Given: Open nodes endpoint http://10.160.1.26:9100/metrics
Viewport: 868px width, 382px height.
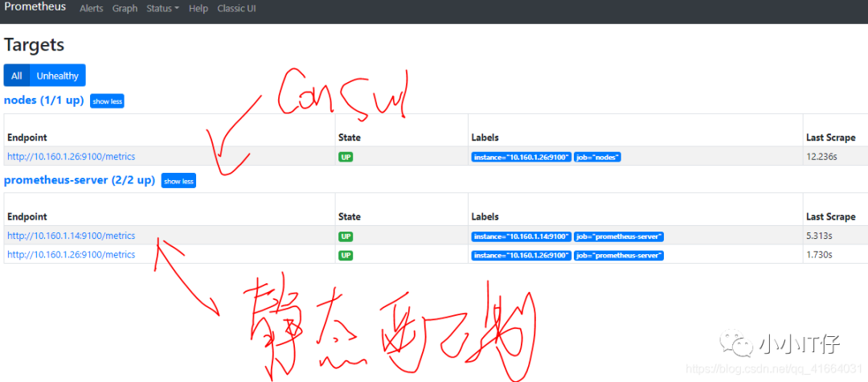Looking at the screenshot, I should click(x=71, y=157).
